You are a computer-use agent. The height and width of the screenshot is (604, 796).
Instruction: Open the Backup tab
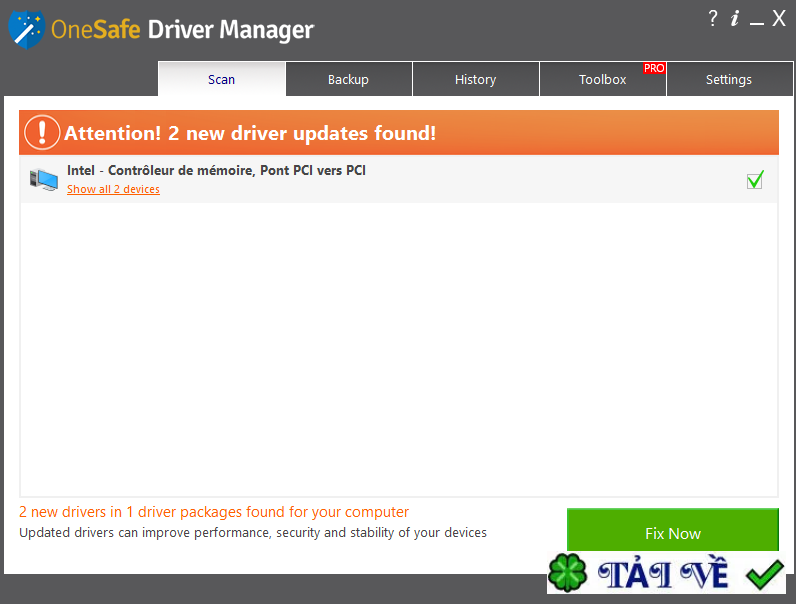(x=349, y=79)
